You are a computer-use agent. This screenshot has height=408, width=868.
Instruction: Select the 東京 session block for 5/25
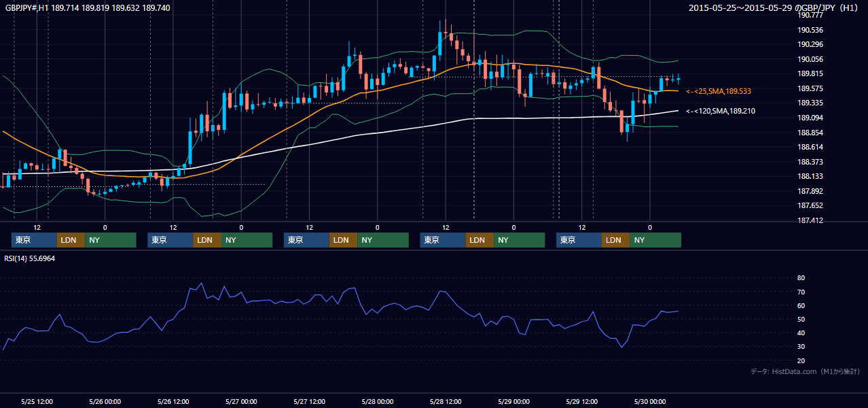(34, 240)
